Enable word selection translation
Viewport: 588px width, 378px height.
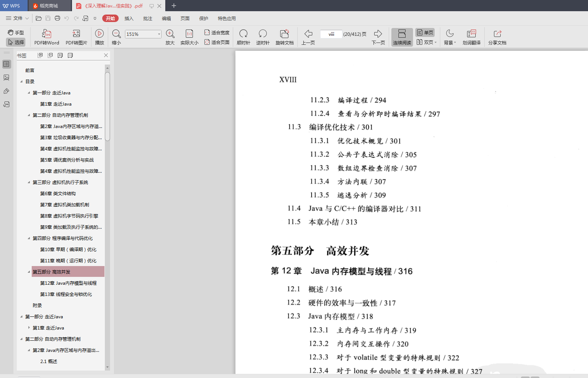(x=472, y=37)
